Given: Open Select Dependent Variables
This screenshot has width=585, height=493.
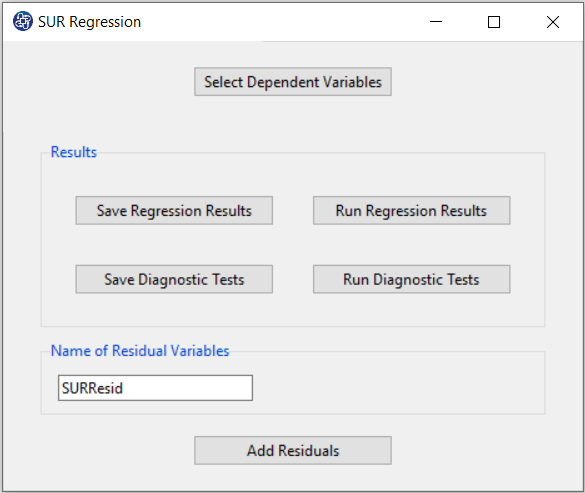Looking at the screenshot, I should (293, 82).
